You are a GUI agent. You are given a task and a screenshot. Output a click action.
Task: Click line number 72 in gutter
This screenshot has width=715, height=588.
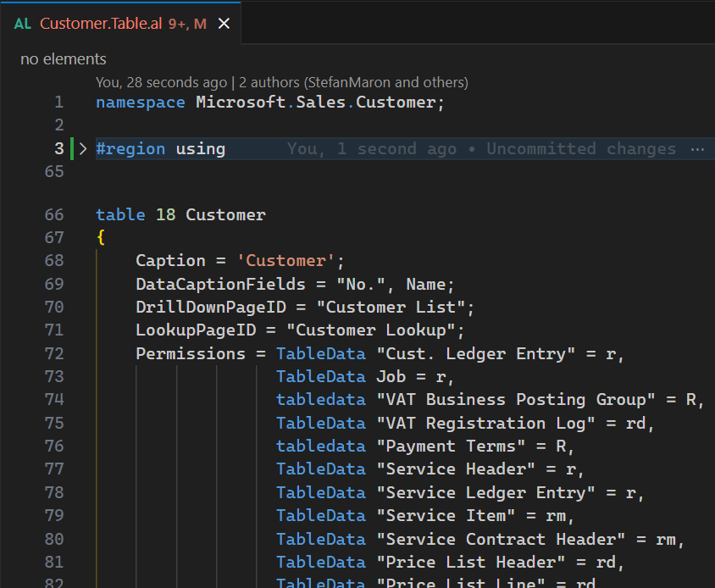[x=54, y=353]
